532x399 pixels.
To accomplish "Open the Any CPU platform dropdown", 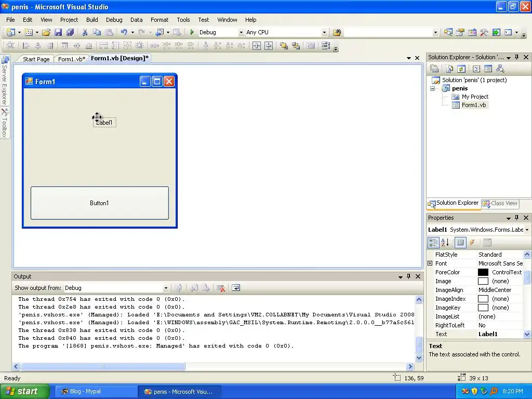I will [x=324, y=33].
